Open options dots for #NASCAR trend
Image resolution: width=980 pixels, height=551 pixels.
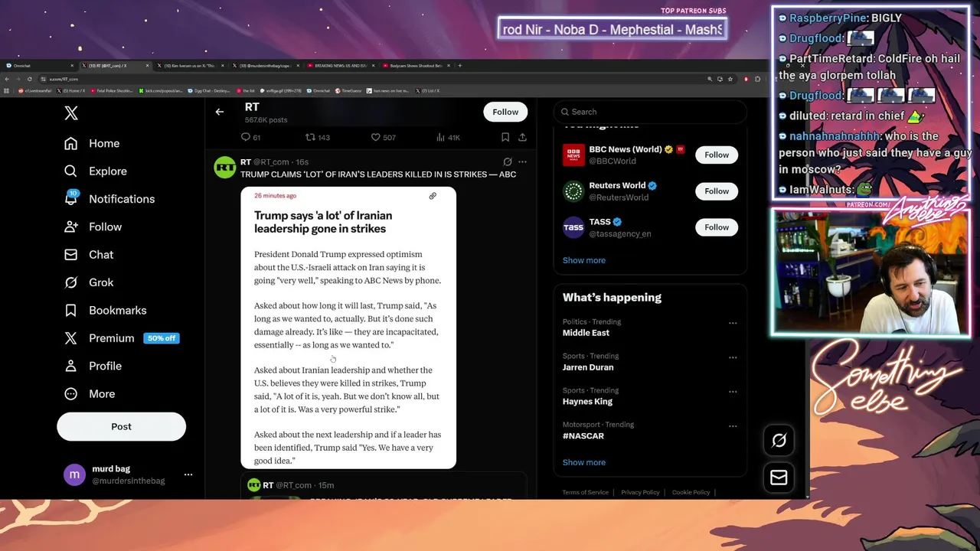click(x=733, y=426)
